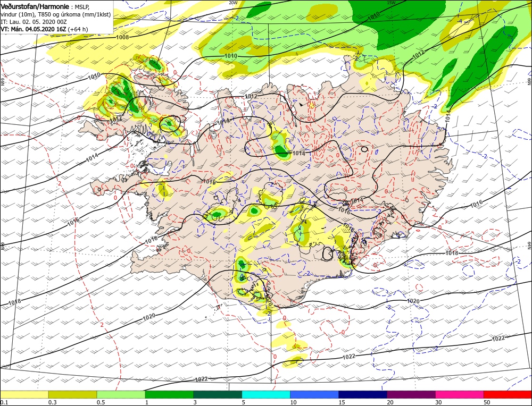Select the magenta 30–50 mm legend swatch

(460, 394)
